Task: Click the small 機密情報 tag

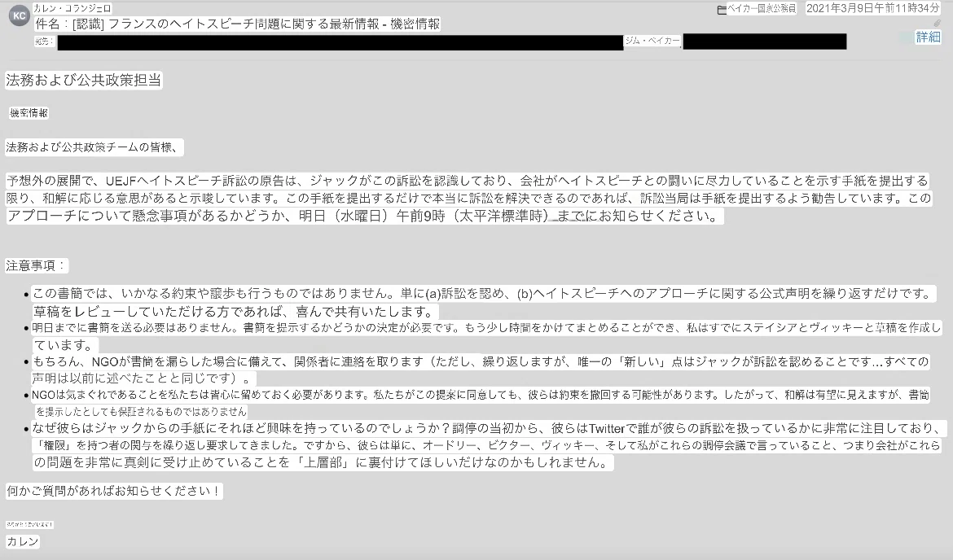Action: coord(29,113)
